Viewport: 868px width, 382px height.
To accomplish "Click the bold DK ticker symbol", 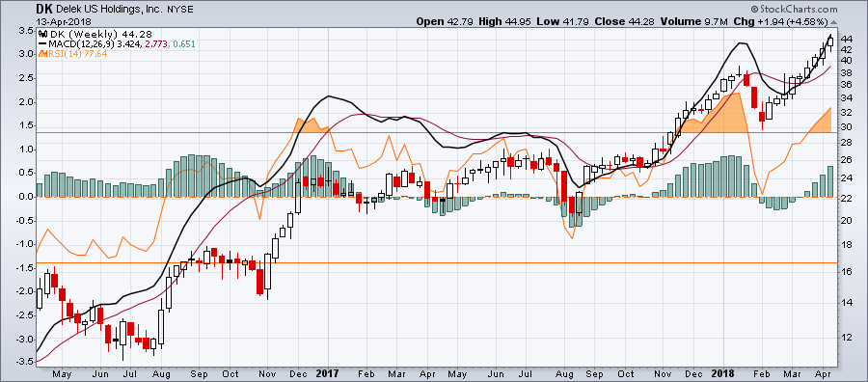I will [x=44, y=10].
